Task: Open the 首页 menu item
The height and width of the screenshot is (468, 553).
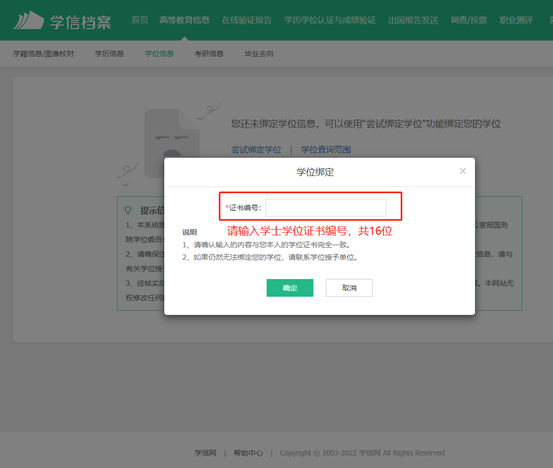Action: tap(140, 20)
